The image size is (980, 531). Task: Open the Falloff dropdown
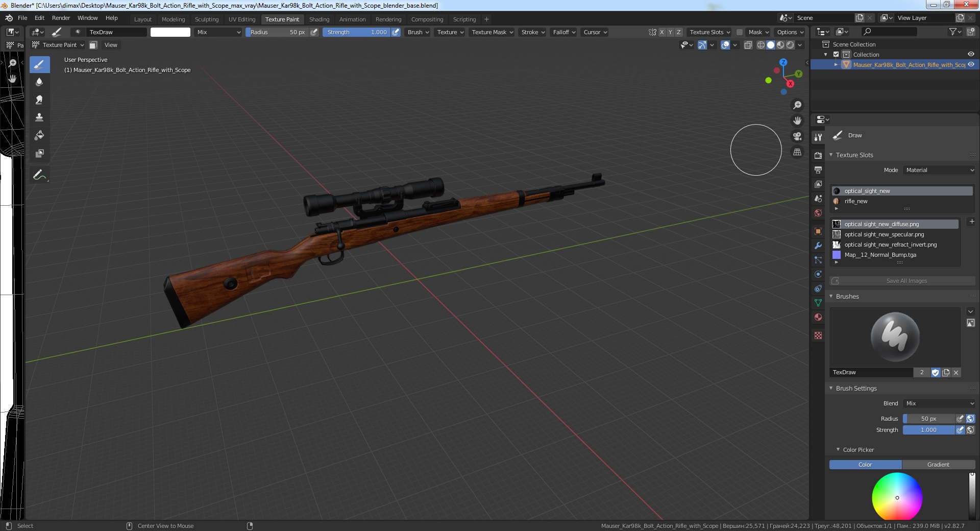pos(564,32)
